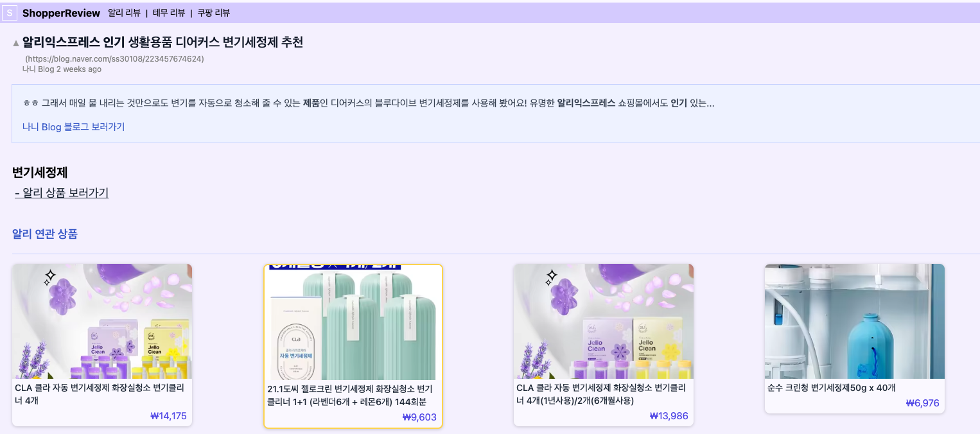980x434 pixels.
Task: Click the ₩13,986 price
Action: [669, 416]
